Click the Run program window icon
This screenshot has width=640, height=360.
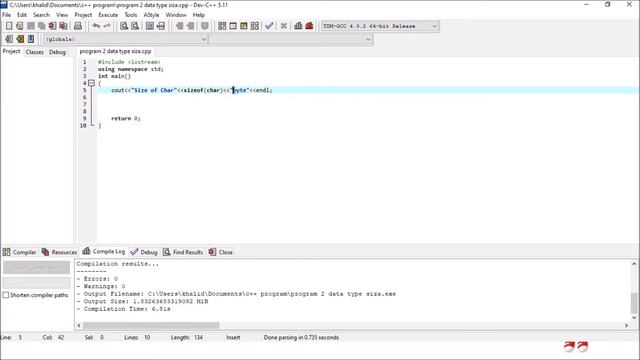(233, 26)
